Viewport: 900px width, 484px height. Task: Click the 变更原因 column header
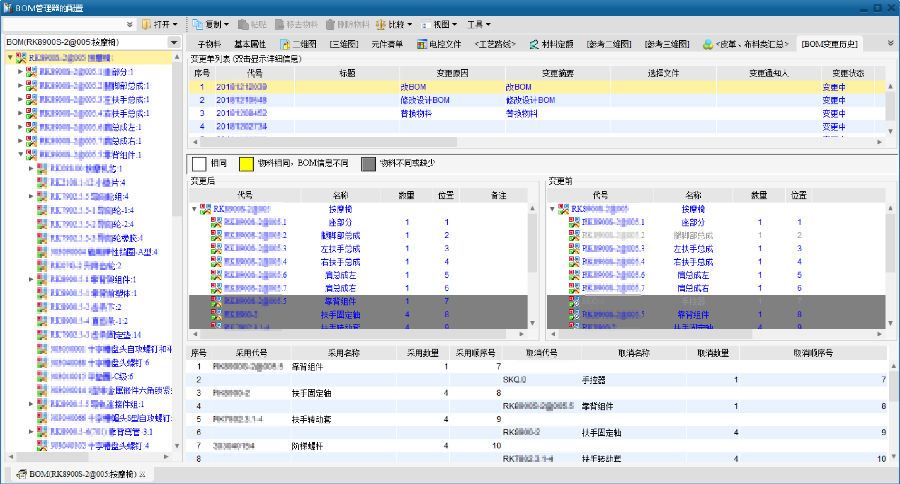point(450,73)
